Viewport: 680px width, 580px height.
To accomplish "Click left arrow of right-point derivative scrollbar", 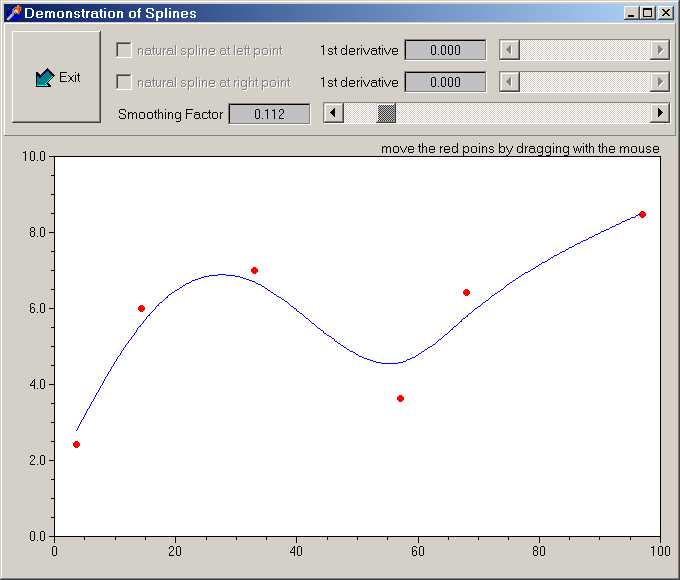I will [x=509, y=82].
